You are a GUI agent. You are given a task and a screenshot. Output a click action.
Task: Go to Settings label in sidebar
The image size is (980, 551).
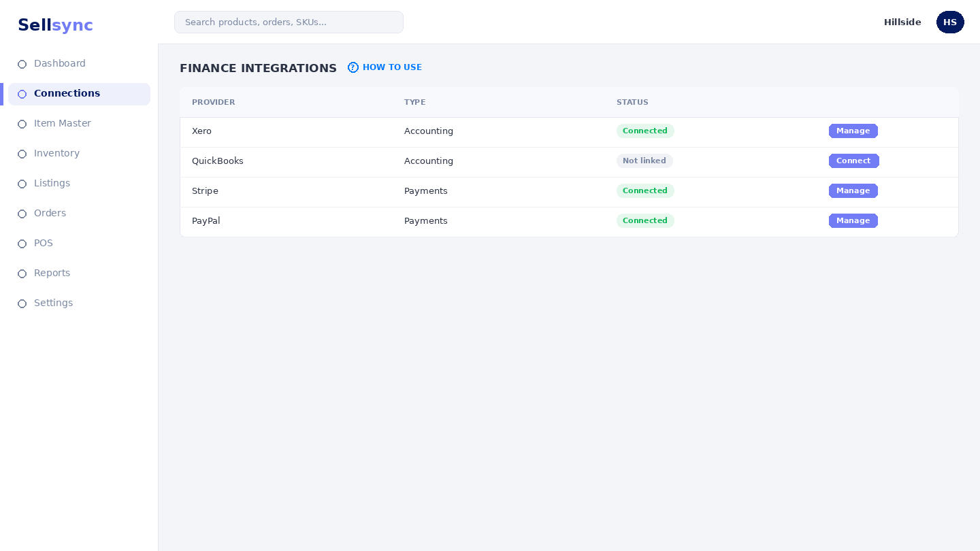53,303
